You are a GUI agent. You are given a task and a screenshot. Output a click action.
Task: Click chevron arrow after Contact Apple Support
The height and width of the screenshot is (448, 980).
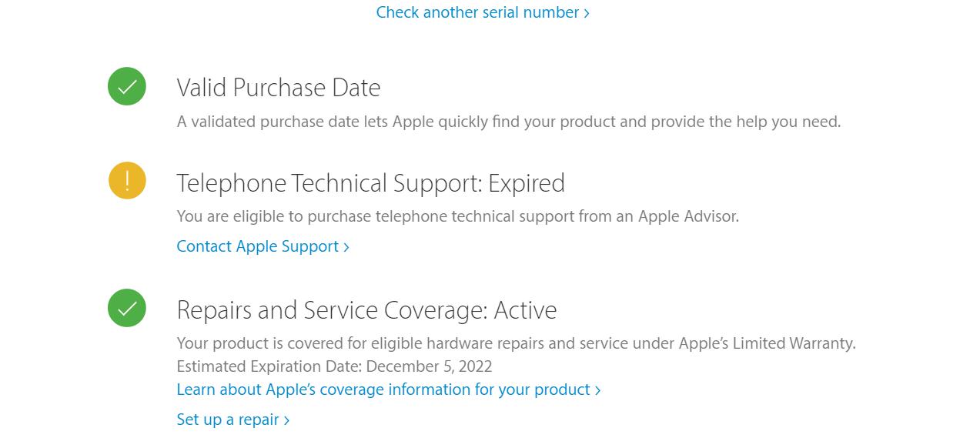pyautogui.click(x=346, y=247)
